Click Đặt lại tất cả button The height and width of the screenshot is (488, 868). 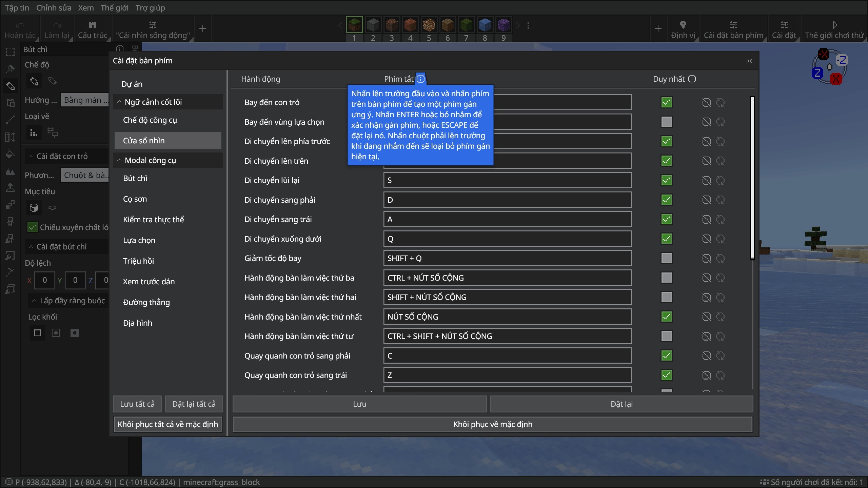(194, 404)
